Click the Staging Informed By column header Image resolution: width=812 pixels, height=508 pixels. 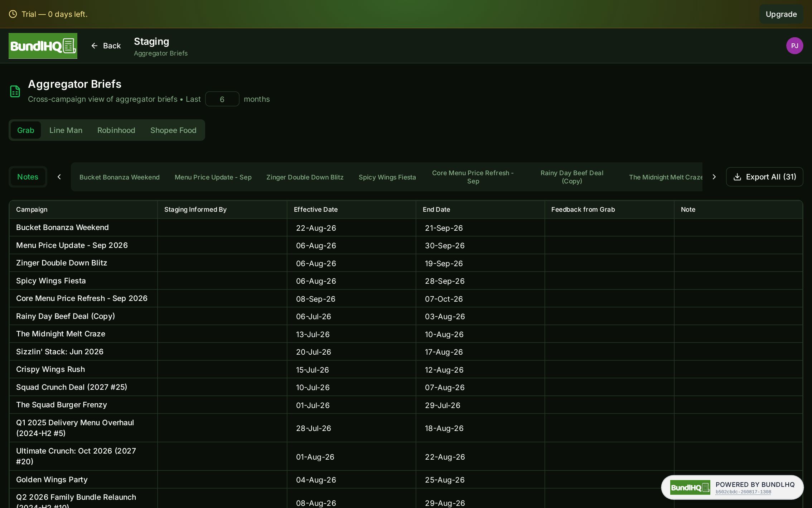pyautogui.click(x=222, y=210)
